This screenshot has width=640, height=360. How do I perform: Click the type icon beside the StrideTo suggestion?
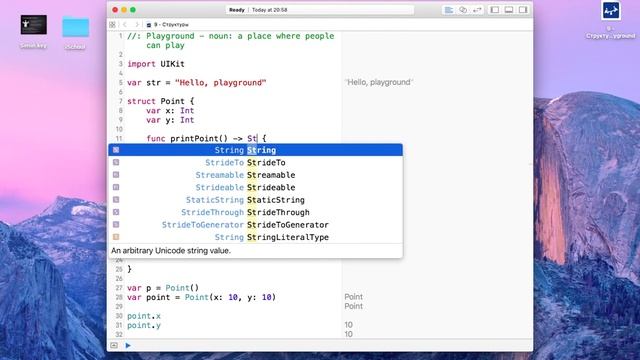pos(116,162)
